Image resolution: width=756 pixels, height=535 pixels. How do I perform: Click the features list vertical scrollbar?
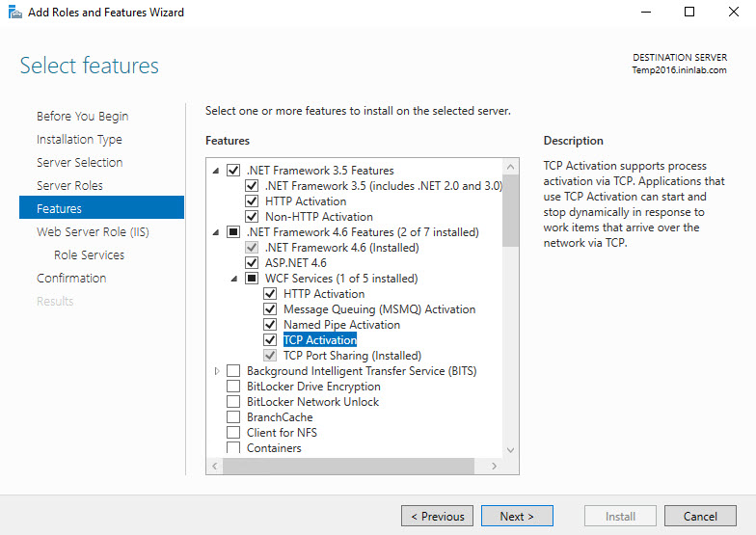click(x=511, y=337)
